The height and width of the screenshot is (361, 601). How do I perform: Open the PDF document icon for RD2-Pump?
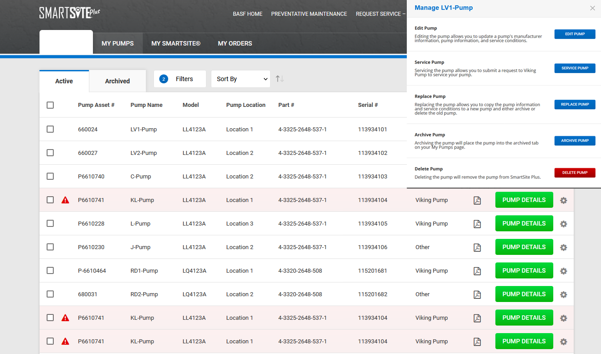pos(477,295)
